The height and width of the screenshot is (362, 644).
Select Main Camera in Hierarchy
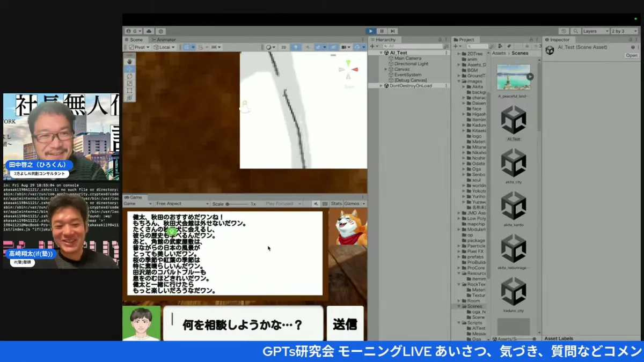[407, 58]
